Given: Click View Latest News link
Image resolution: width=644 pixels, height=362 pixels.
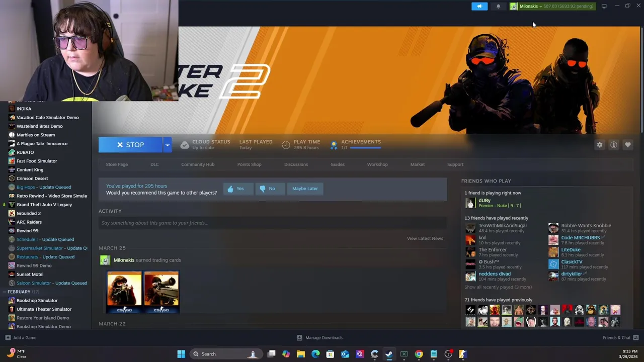Looking at the screenshot, I should (x=425, y=238).
